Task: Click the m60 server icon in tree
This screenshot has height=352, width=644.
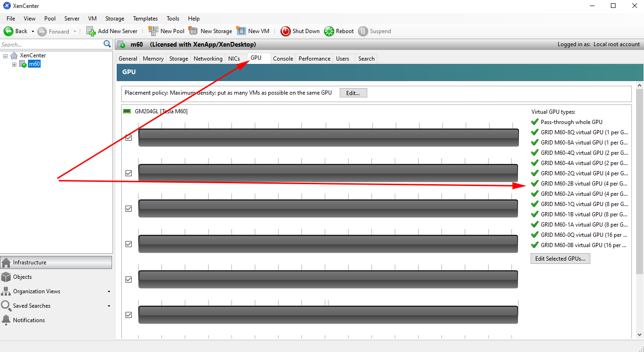Action: [x=22, y=64]
